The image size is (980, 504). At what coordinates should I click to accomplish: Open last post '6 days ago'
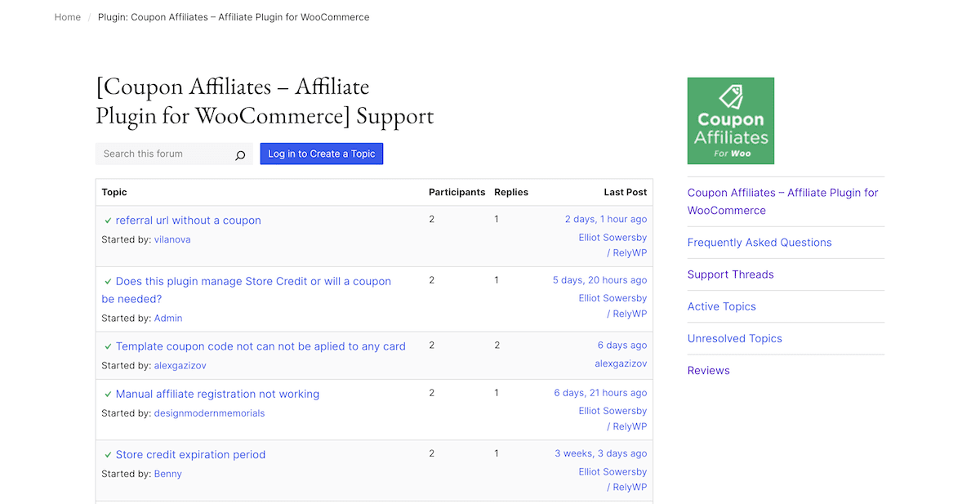tap(622, 346)
